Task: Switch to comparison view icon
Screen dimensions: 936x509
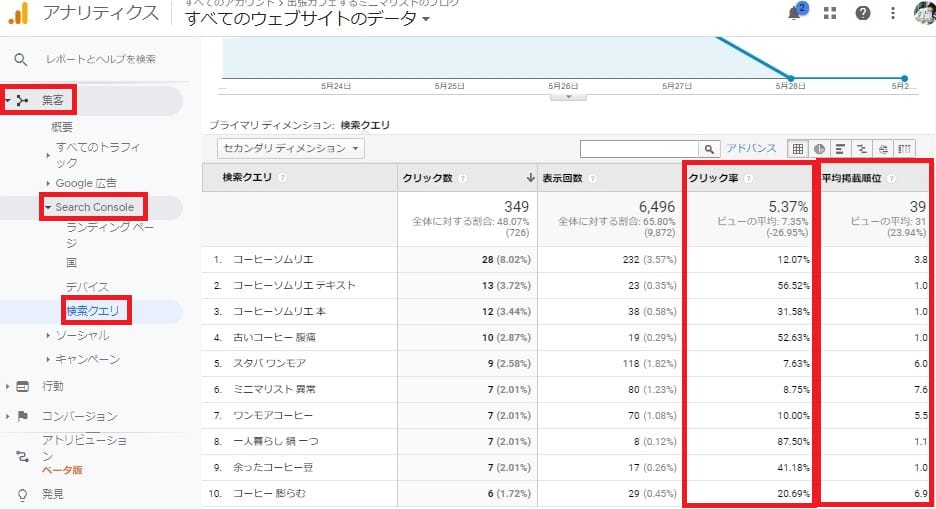Action: pos(861,149)
